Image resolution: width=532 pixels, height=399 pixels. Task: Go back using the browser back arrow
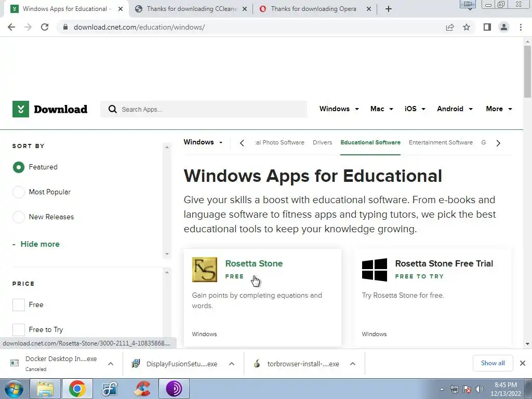[11, 27]
